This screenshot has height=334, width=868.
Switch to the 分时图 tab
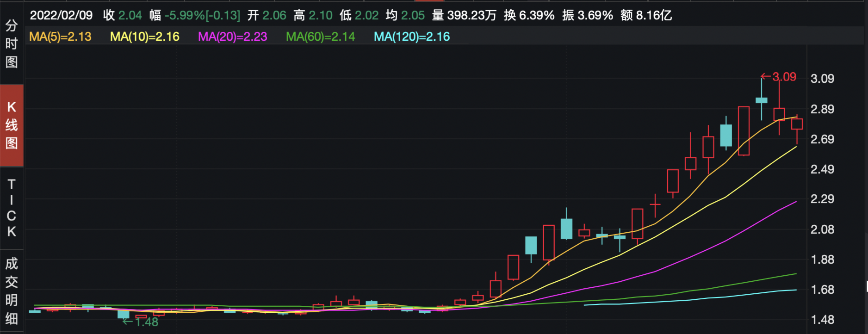[x=12, y=44]
